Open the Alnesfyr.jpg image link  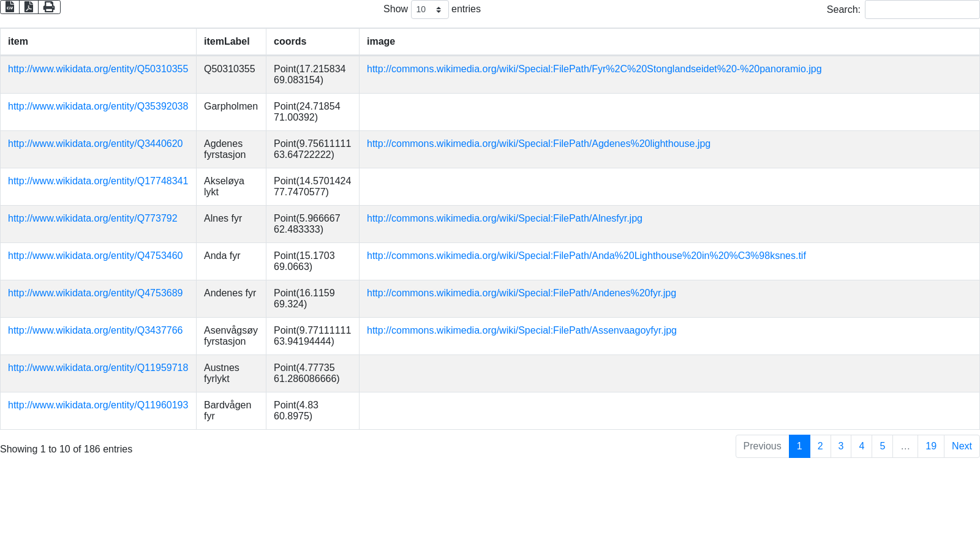click(x=504, y=219)
